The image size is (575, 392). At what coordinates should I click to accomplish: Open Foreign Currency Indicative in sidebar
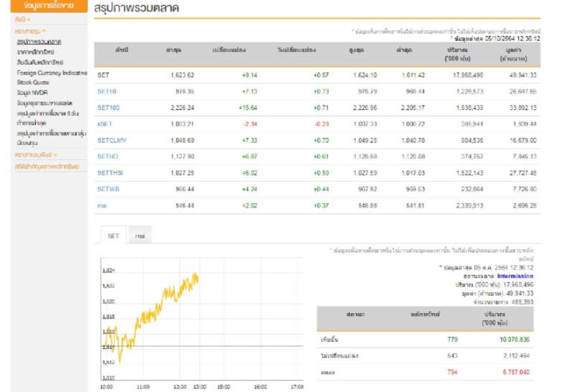[x=47, y=73]
